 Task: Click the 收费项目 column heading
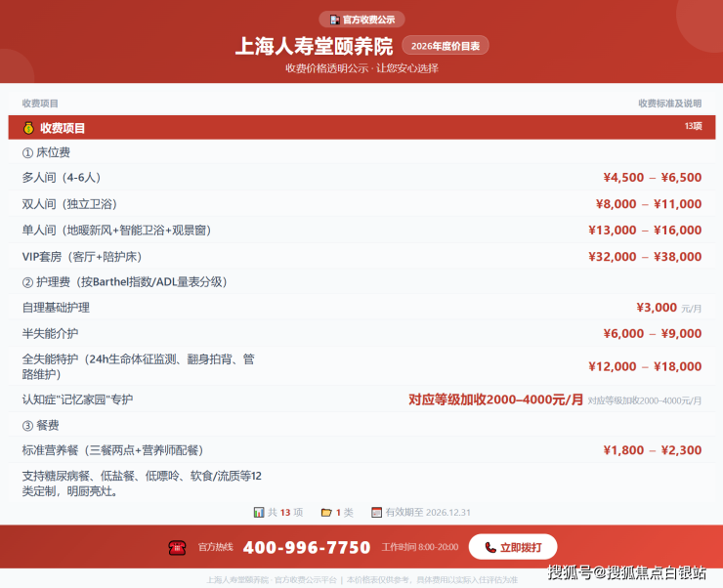tap(40, 104)
